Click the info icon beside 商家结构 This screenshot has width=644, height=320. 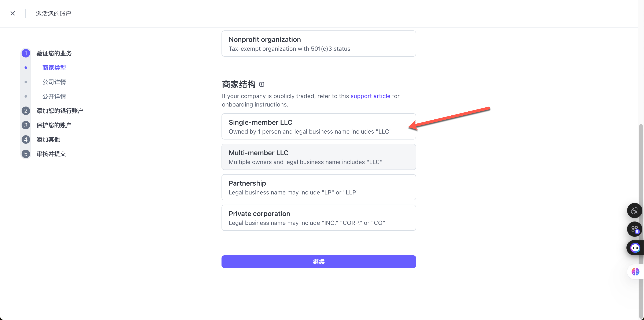pyautogui.click(x=261, y=84)
